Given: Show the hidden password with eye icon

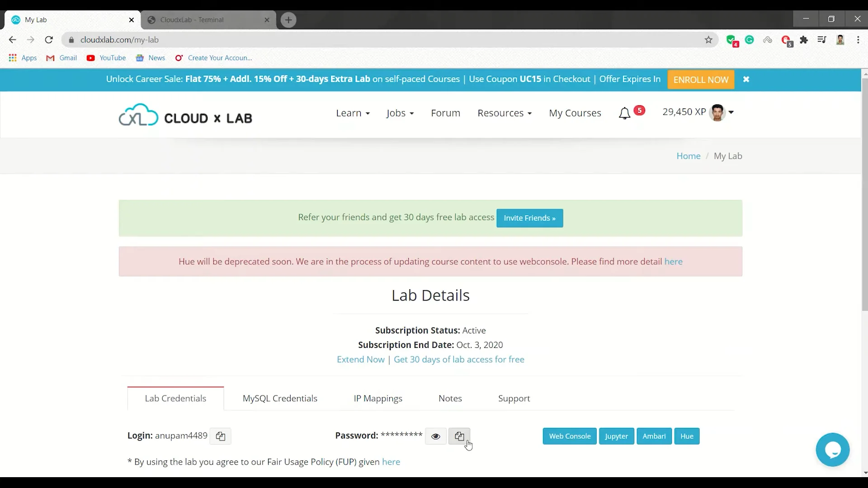Looking at the screenshot, I should point(435,436).
